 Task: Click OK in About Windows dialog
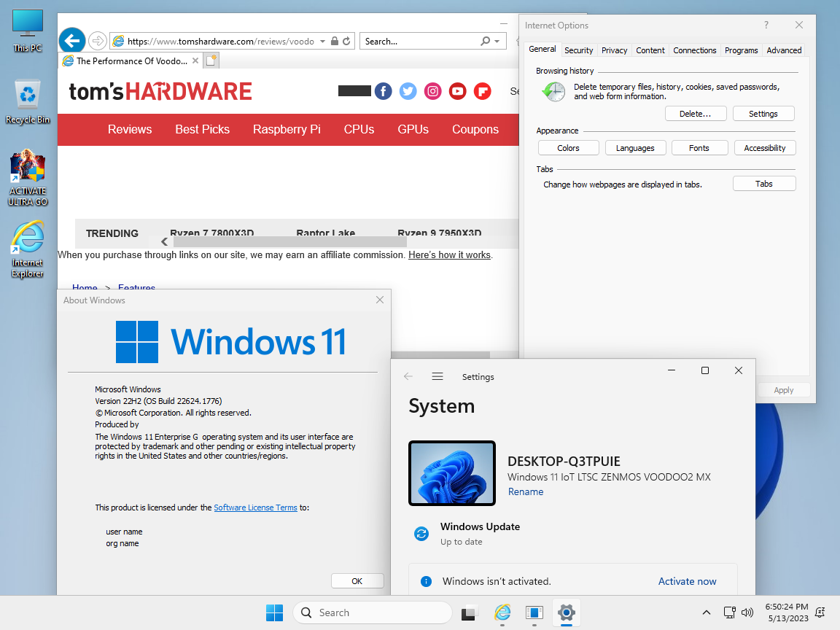coord(357,580)
